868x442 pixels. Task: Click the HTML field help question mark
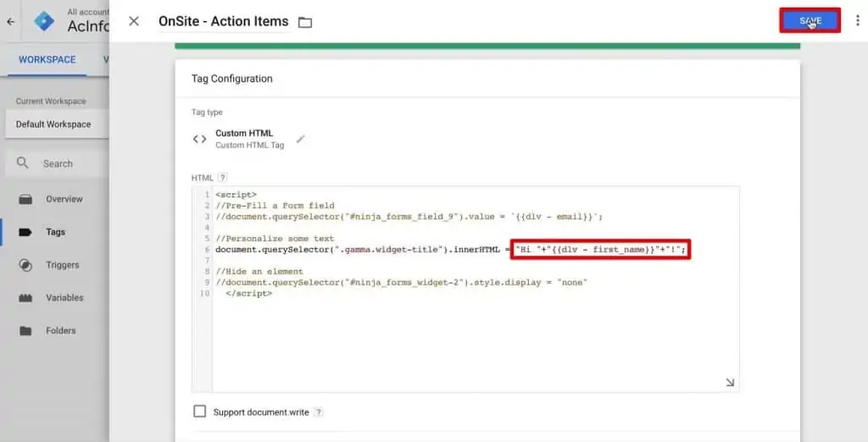point(222,178)
